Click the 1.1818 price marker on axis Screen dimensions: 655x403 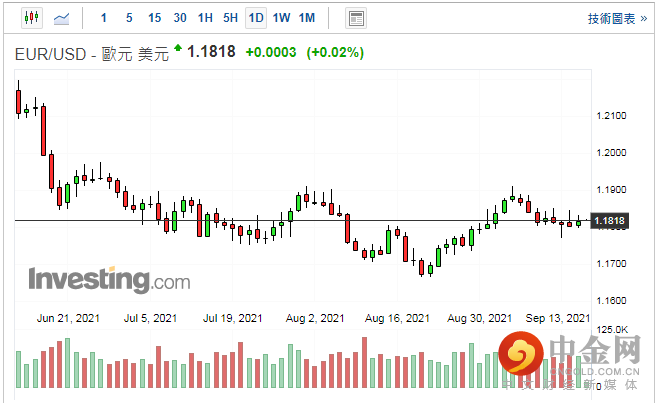(609, 221)
